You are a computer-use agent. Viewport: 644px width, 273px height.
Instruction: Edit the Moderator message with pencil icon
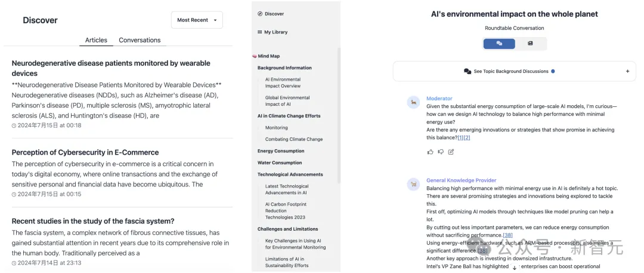[451, 152]
